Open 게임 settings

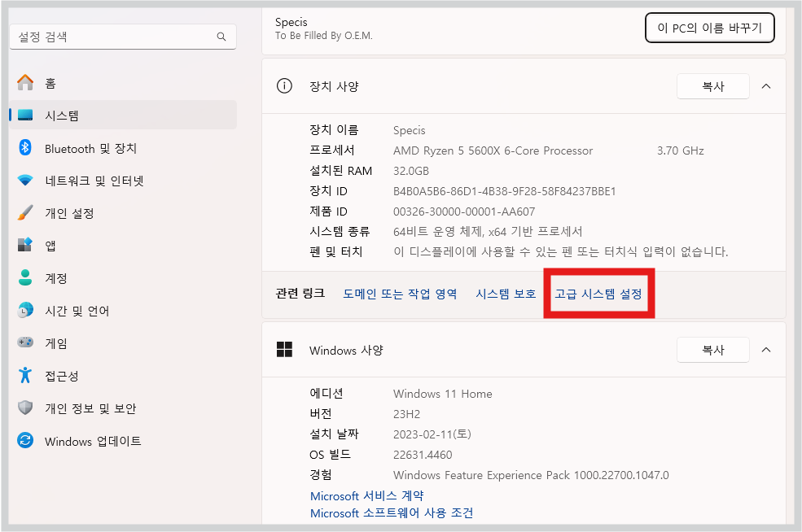point(123,343)
